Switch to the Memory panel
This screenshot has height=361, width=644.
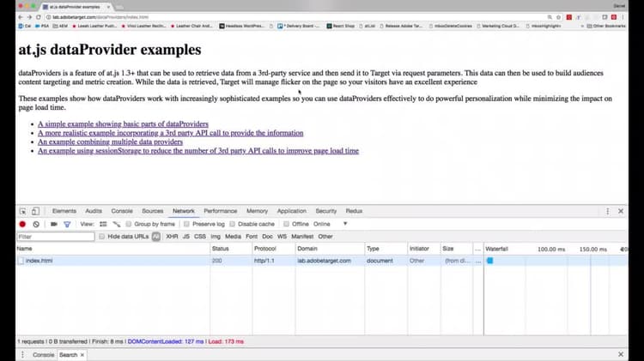click(x=257, y=211)
